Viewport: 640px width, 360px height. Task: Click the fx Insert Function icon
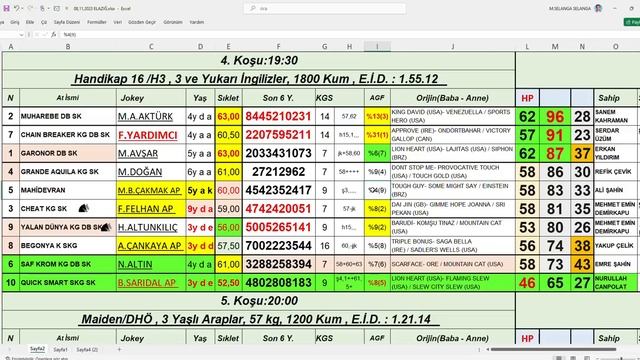pyautogui.click(x=53, y=35)
